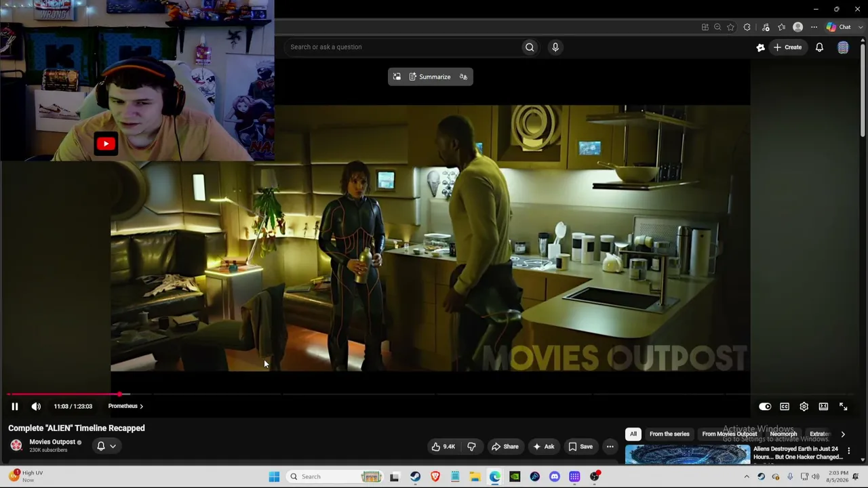
Task: Toggle the channel notification bell
Action: [101, 446]
